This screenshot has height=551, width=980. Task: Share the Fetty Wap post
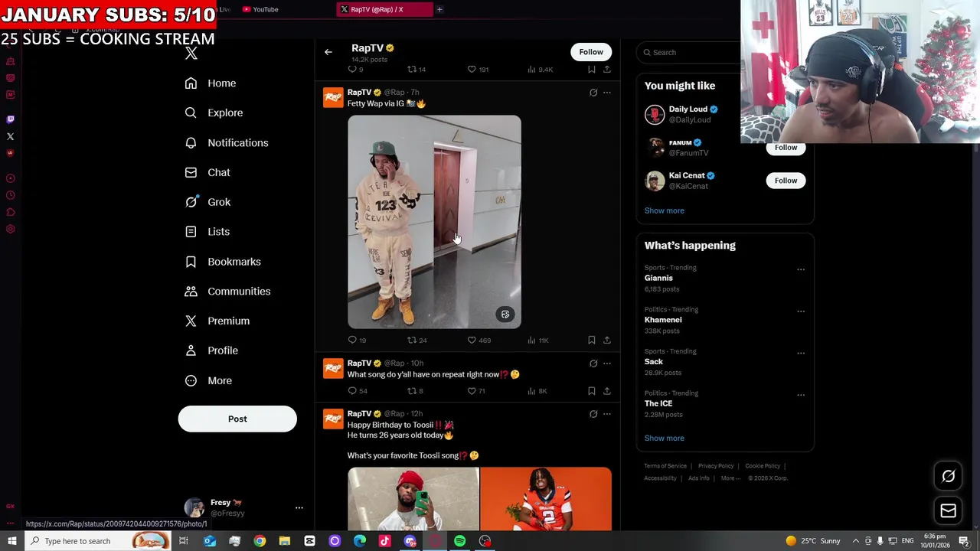pos(606,340)
